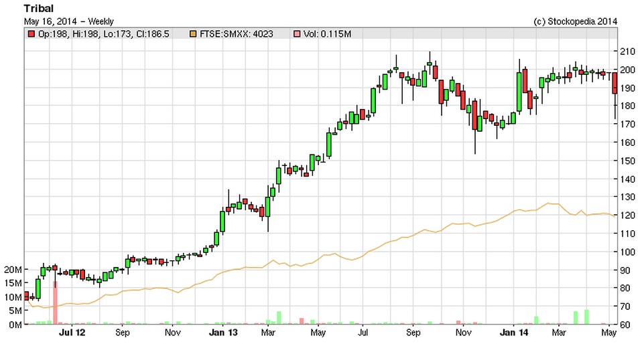Screen dimensions: 644x348
Task: Click the 'Nov' label before Jan 13
Action: [172, 333]
